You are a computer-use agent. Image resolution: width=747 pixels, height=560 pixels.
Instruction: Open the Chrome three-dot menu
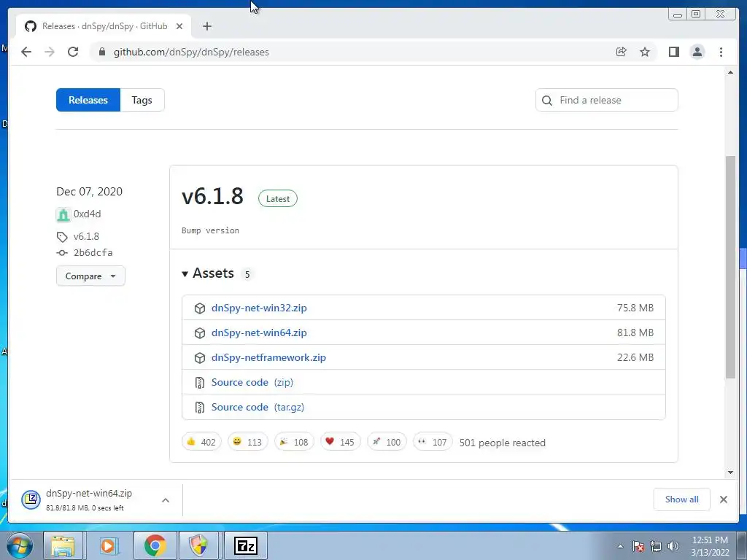point(721,52)
